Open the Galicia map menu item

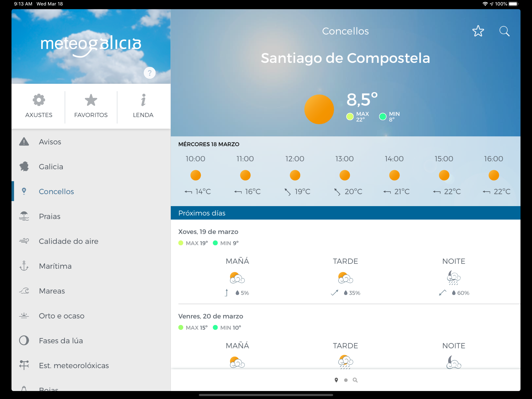(x=51, y=167)
